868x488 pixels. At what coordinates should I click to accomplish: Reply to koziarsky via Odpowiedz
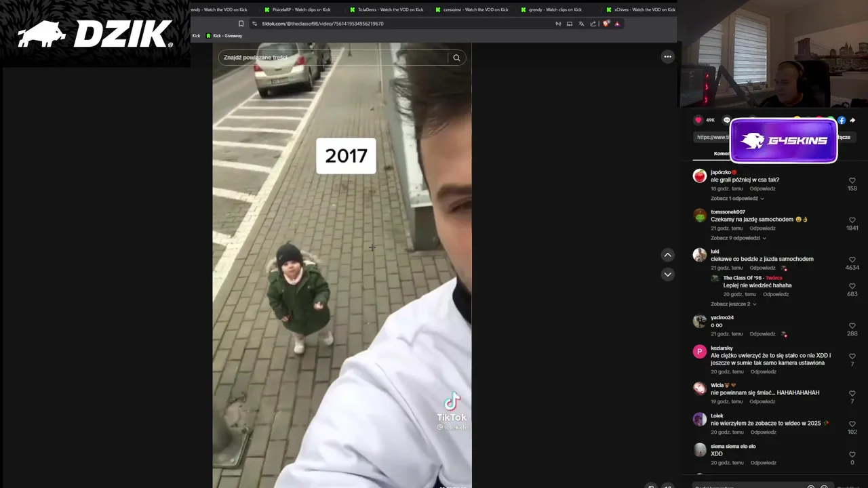point(763,371)
